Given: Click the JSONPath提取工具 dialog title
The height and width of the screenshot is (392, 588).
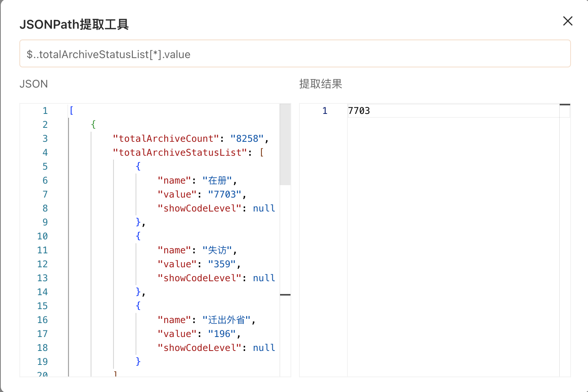Looking at the screenshot, I should click(74, 24).
